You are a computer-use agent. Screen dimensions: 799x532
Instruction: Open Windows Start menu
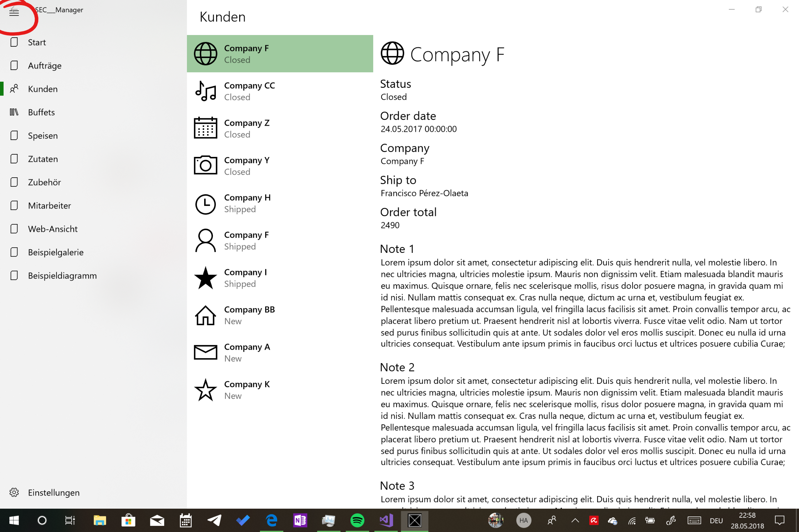14,520
